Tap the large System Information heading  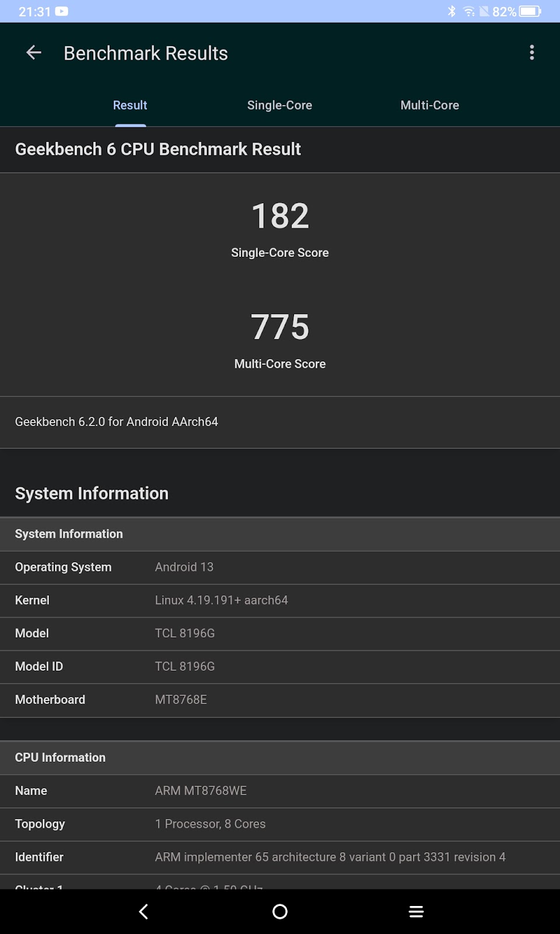[92, 493]
